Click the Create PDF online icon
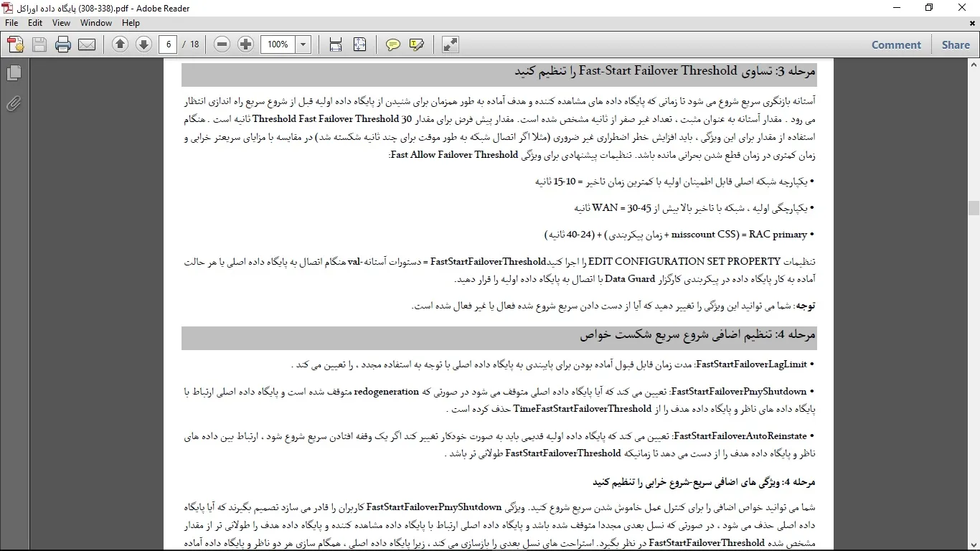The width and height of the screenshot is (980, 551). tap(15, 44)
